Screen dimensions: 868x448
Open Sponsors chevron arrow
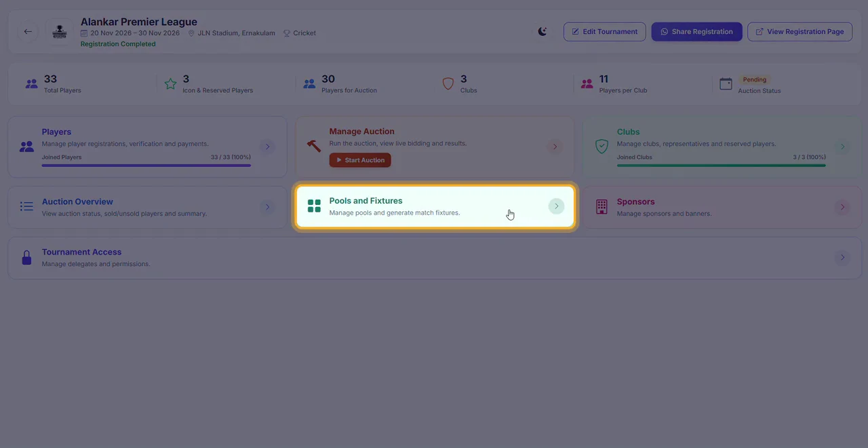point(842,207)
